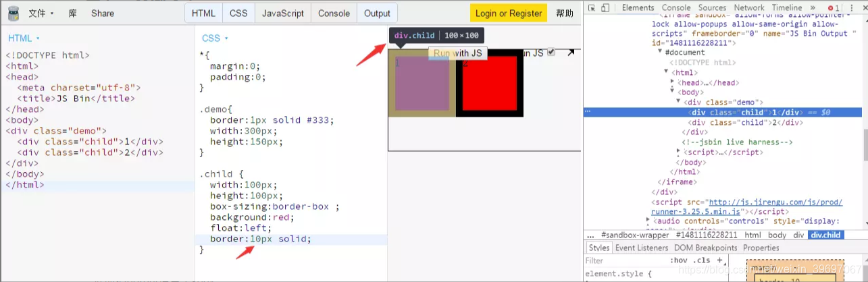Click the highlighted child box 1 in output
The image size is (868, 282).
point(422,83)
